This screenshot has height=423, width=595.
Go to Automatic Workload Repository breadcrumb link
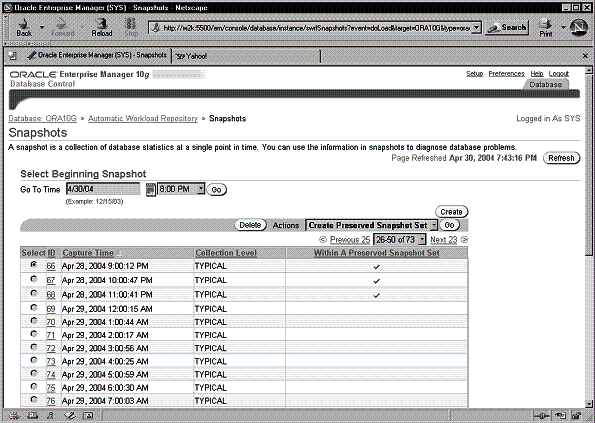(x=143, y=118)
